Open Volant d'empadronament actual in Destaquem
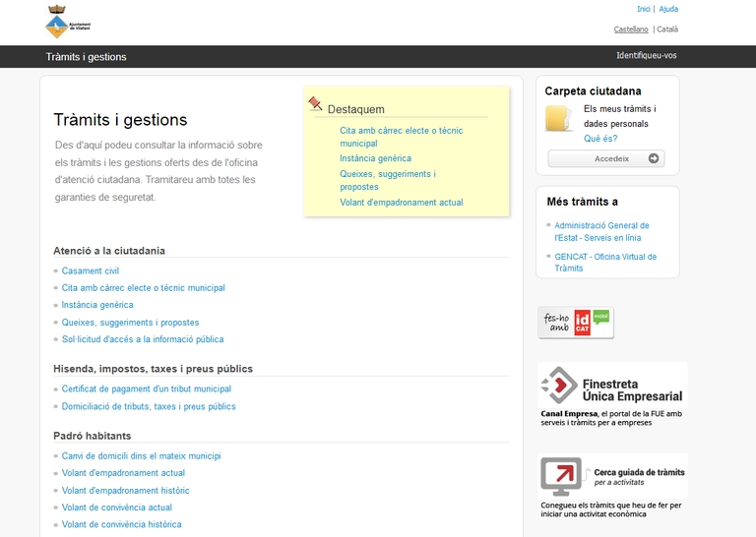This screenshot has width=756, height=537. click(402, 203)
